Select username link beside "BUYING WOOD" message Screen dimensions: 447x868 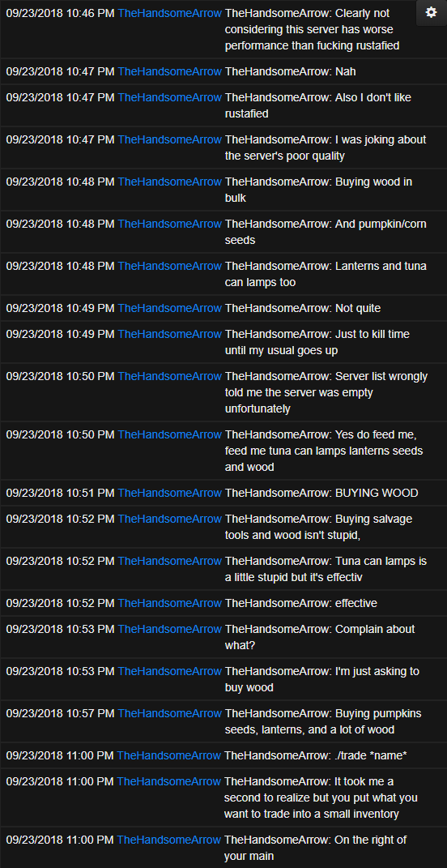[x=170, y=493]
